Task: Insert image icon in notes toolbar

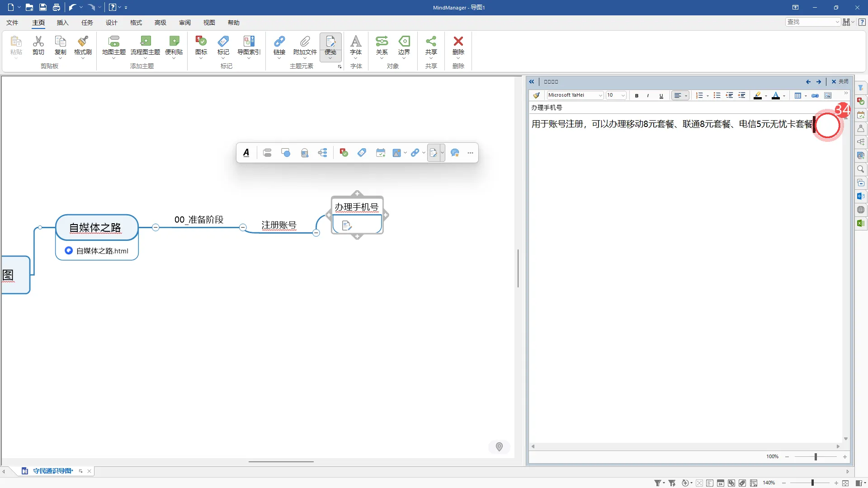Action: click(x=828, y=95)
